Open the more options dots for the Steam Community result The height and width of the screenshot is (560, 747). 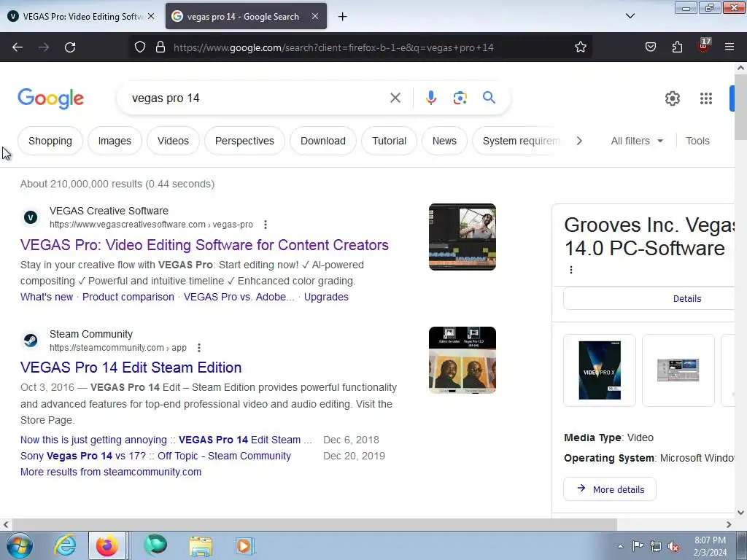tap(199, 348)
